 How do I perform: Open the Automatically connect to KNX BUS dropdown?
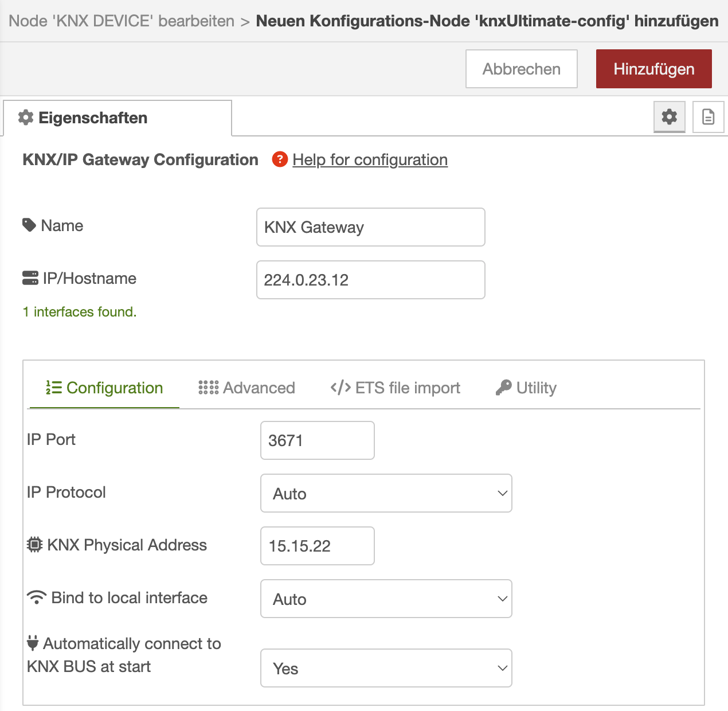386,668
